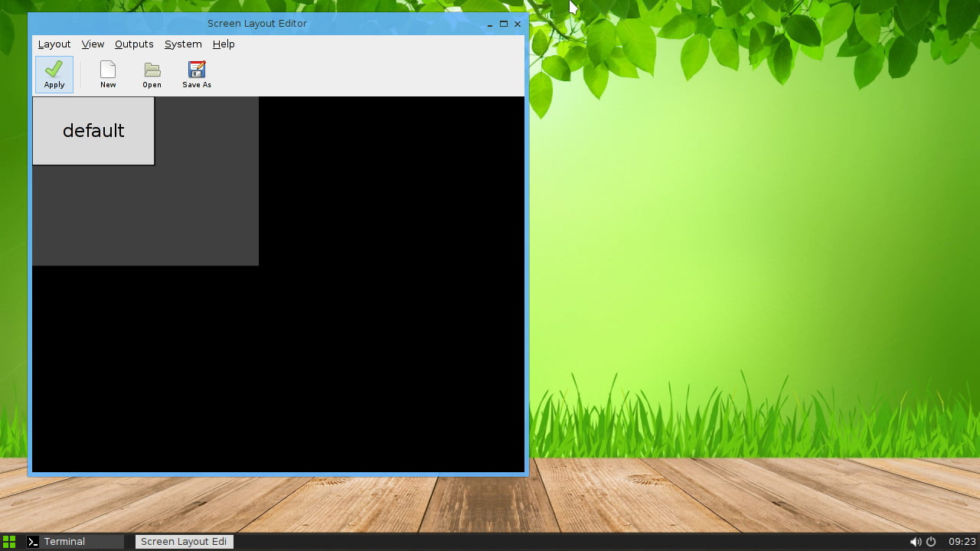Close the Screen Layout Editor window
This screenshot has height=551, width=980.
[518, 24]
